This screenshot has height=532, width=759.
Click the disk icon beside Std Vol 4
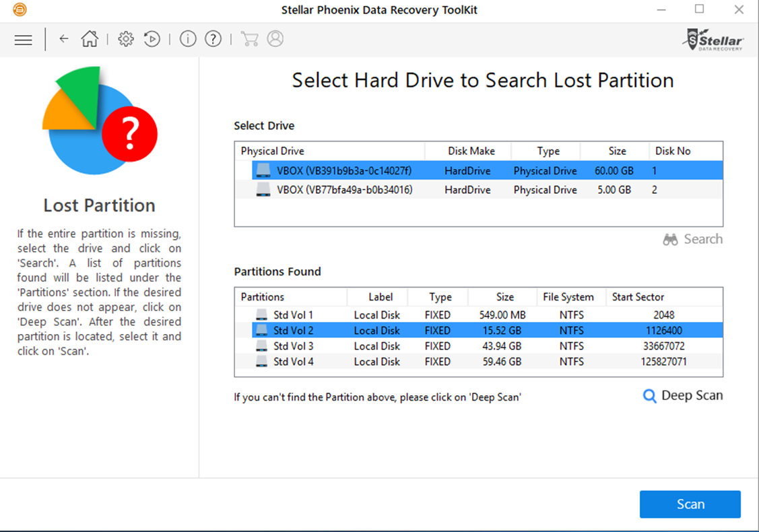(x=261, y=361)
